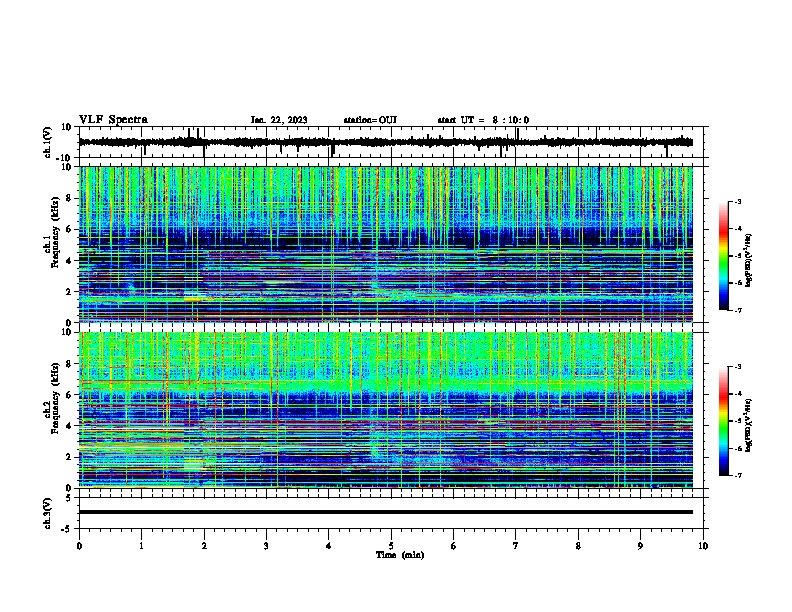Click the "Time (min)" x-axis label

pyautogui.click(x=400, y=555)
